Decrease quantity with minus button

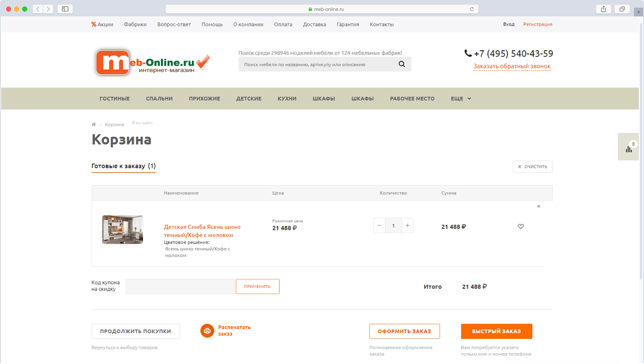(x=379, y=226)
